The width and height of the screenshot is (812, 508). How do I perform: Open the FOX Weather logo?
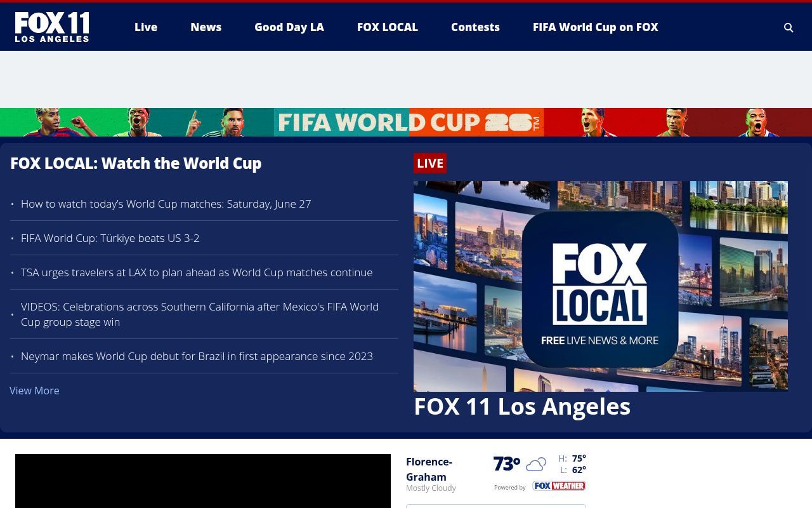(559, 486)
